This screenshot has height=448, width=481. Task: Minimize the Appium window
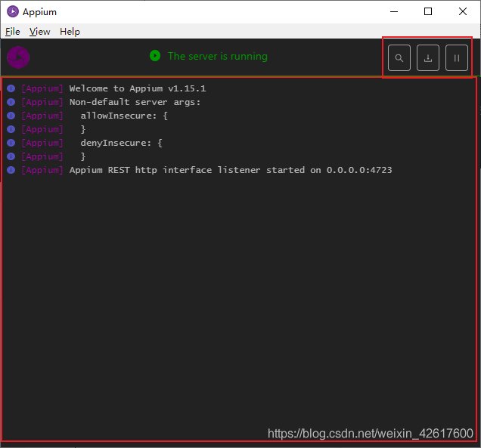[x=394, y=11]
